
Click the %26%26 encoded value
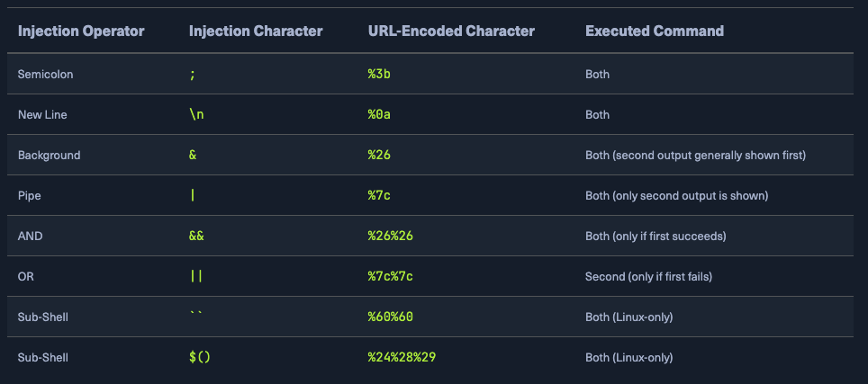click(390, 236)
